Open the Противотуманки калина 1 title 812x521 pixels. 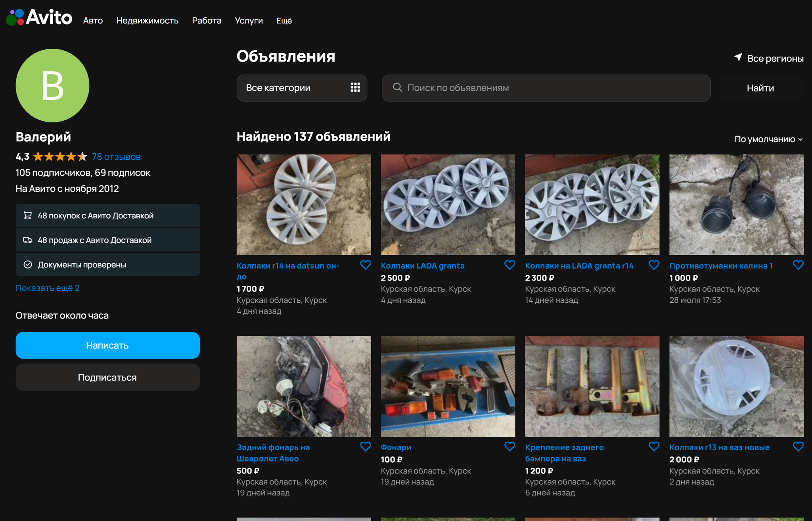[x=721, y=265]
